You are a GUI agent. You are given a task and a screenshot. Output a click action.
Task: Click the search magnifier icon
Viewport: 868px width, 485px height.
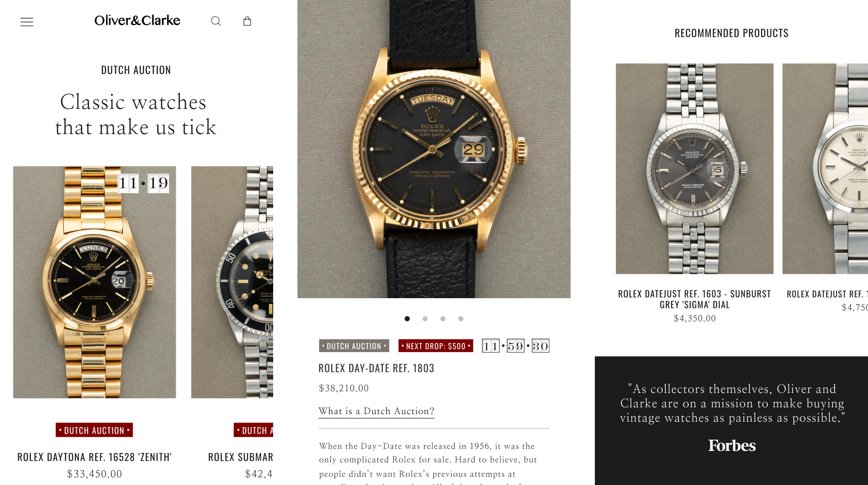coord(216,21)
